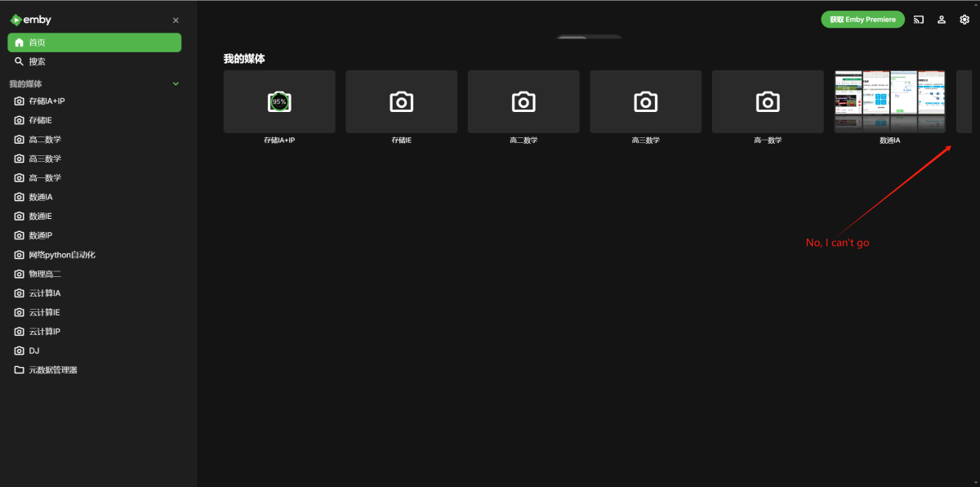Open the 数通IA media card with screenshots

point(889,101)
